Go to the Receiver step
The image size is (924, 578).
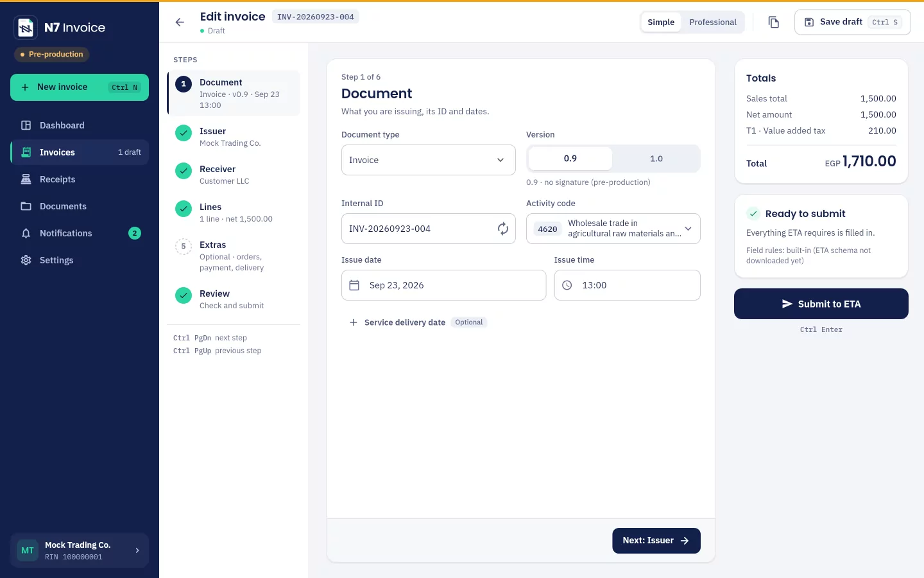click(234, 175)
